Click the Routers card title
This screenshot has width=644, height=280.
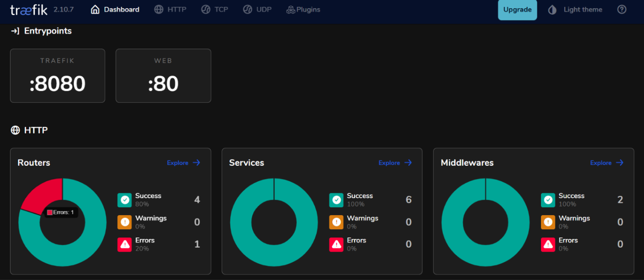(34, 163)
